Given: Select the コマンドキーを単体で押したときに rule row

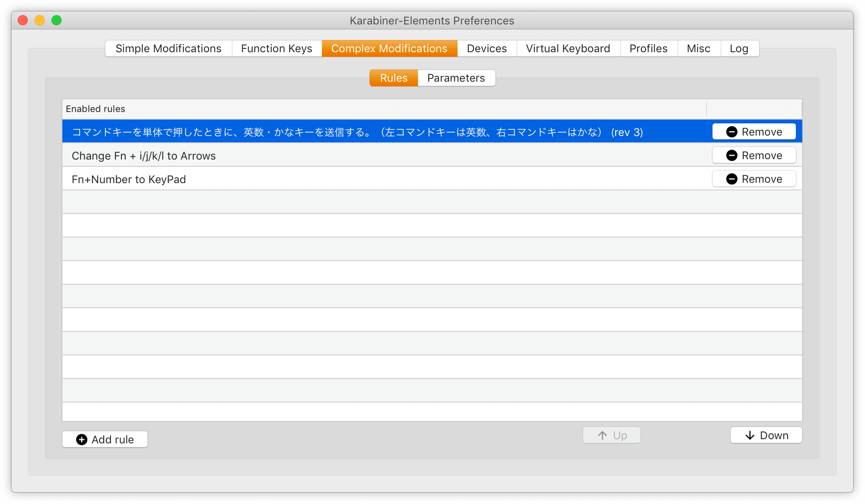Looking at the screenshot, I should click(x=432, y=131).
